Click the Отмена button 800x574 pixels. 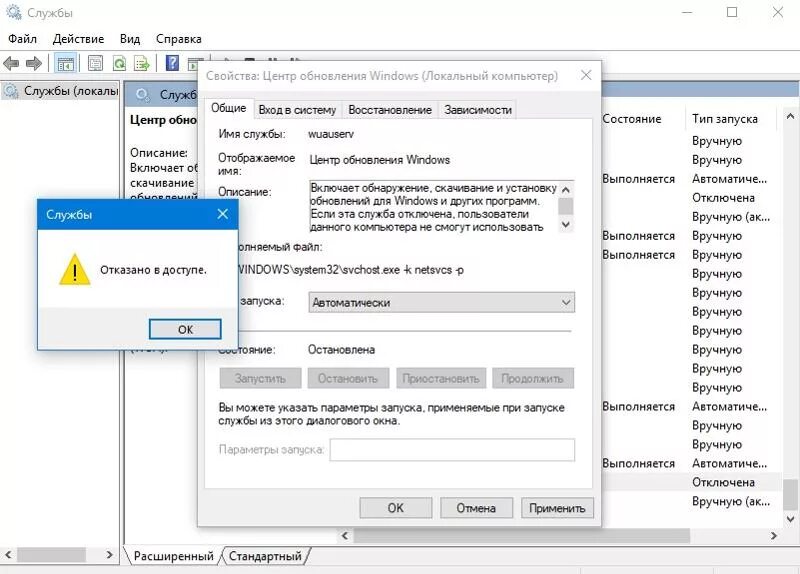pos(476,508)
